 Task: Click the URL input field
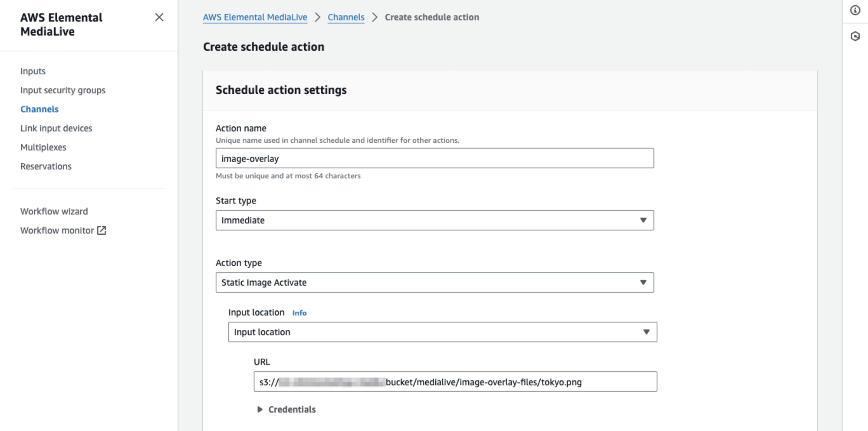tap(455, 382)
